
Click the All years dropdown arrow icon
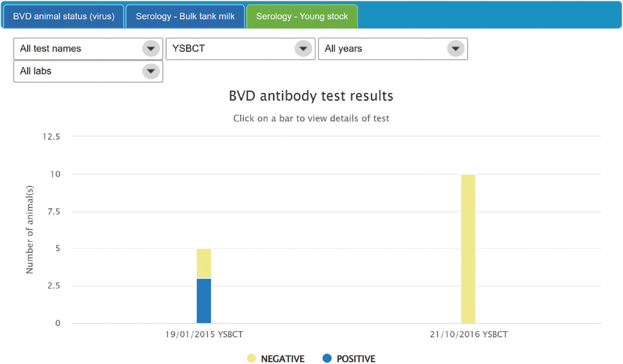[456, 49]
